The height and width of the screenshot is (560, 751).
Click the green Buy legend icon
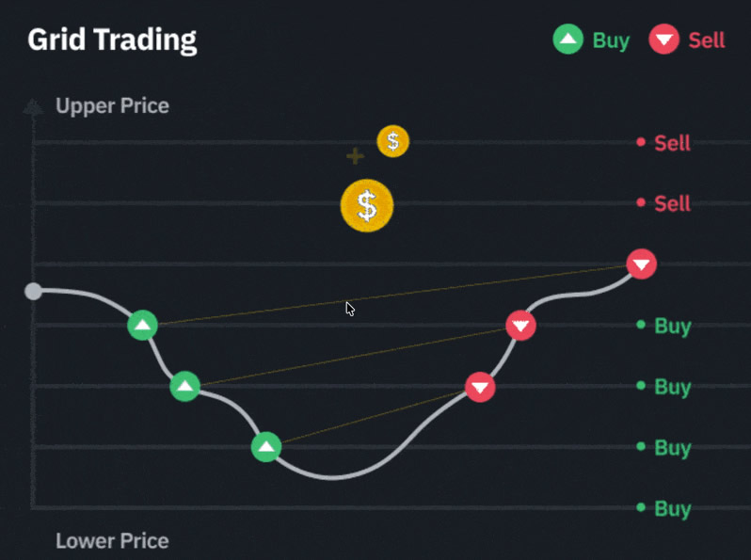567,40
